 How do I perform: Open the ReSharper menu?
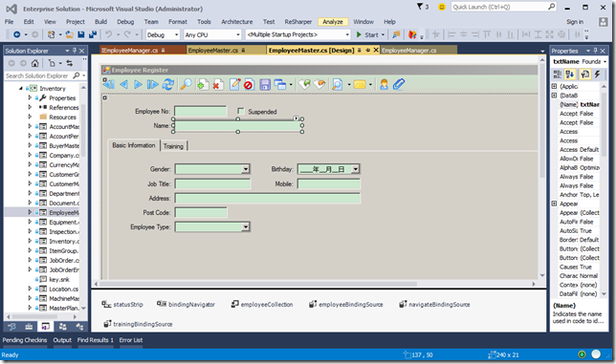pos(298,22)
